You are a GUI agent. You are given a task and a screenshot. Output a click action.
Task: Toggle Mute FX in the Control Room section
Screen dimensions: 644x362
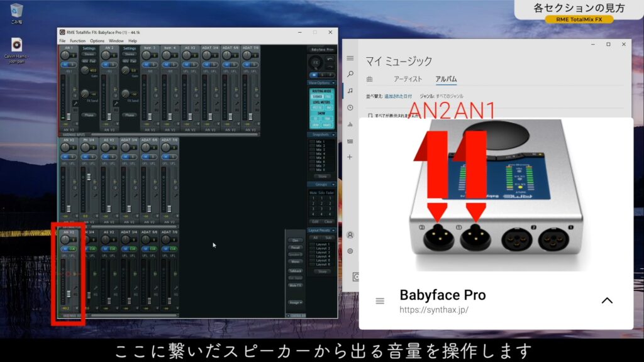[x=296, y=285]
